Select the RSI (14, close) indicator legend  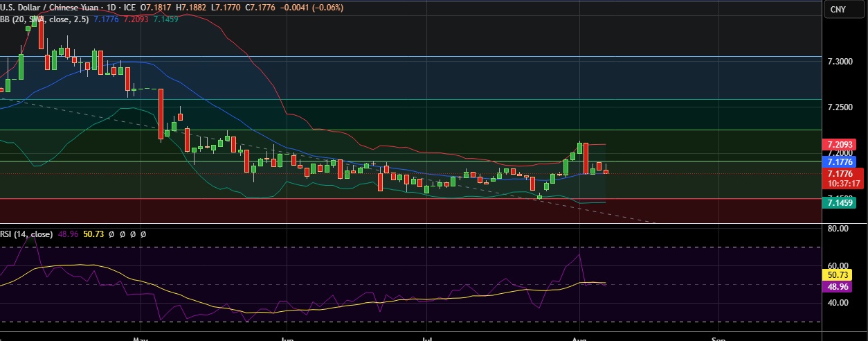click(26, 234)
